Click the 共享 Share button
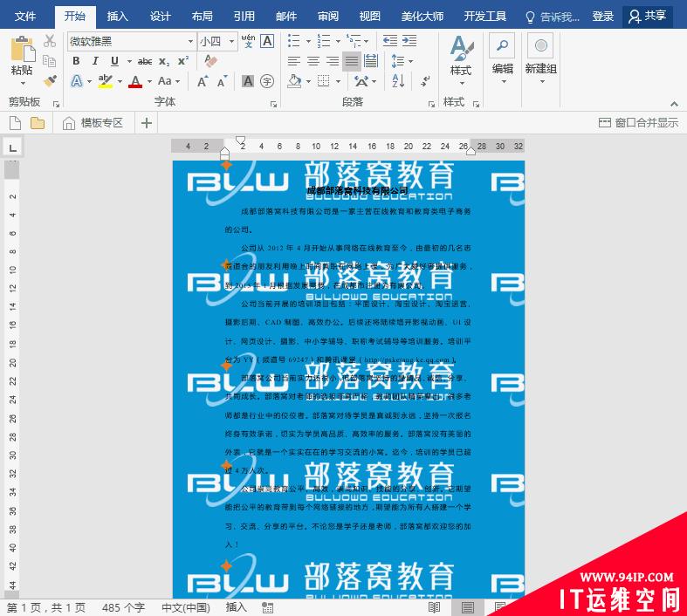687x616 pixels. 647,17
